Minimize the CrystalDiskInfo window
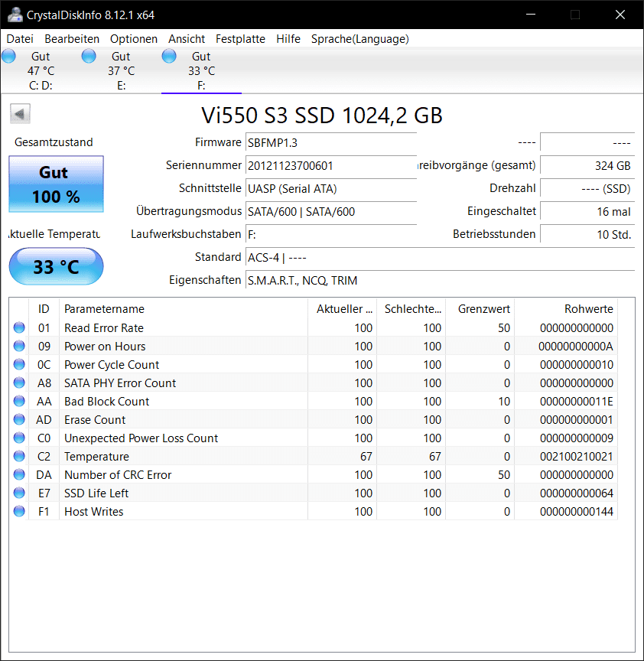 tap(531, 15)
